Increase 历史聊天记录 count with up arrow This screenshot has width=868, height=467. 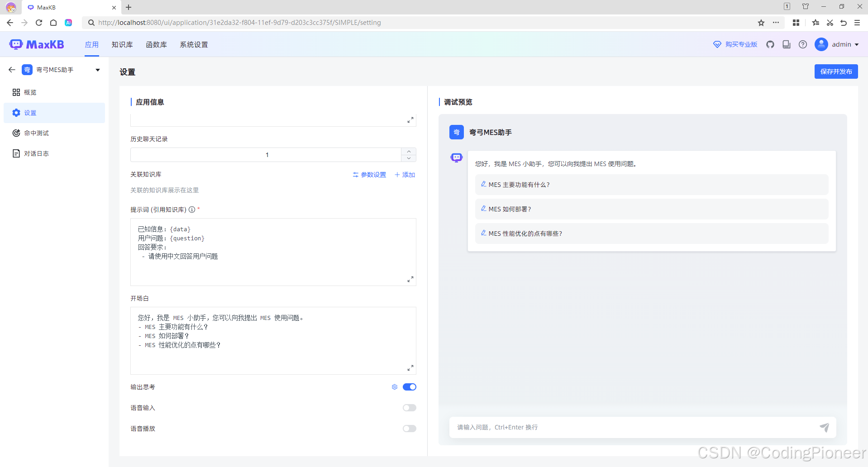(409, 152)
